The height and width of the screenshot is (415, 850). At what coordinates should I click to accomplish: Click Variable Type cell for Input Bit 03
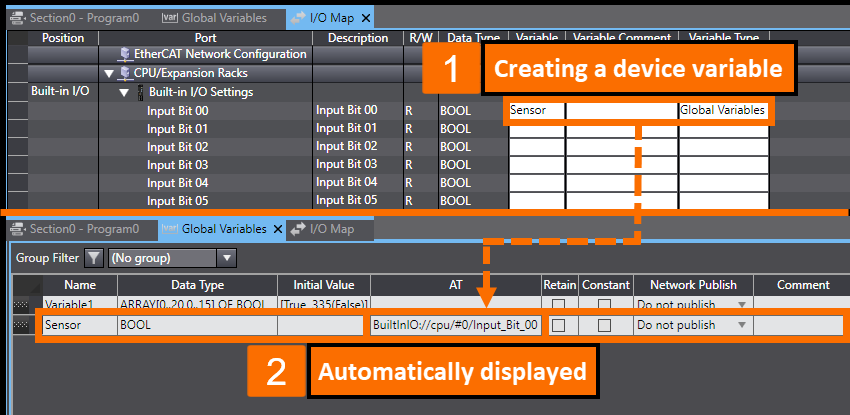tap(724, 165)
